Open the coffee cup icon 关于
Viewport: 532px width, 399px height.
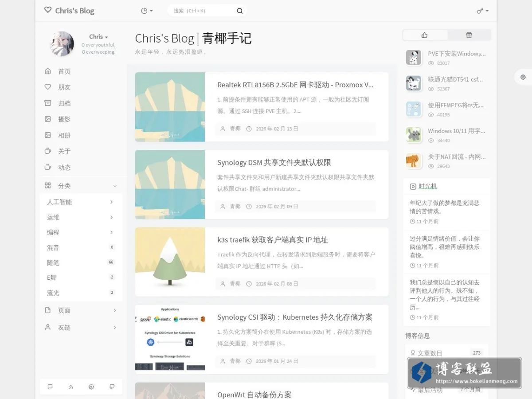point(48,151)
